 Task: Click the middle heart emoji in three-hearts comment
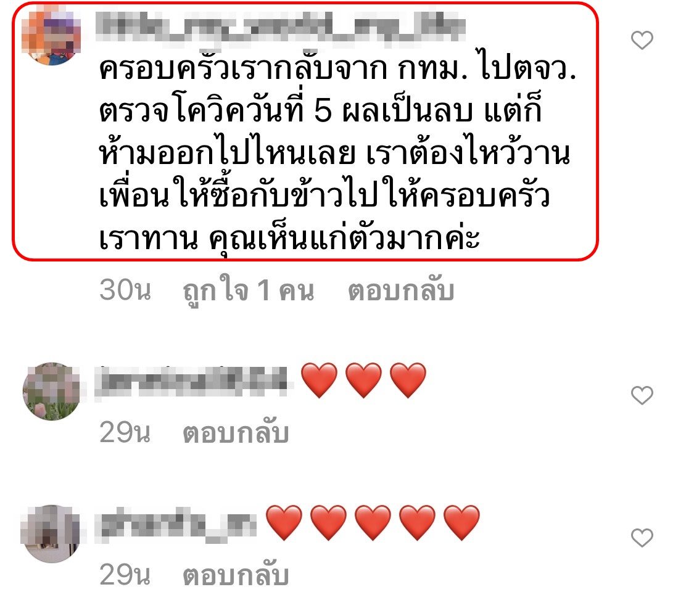(363, 380)
